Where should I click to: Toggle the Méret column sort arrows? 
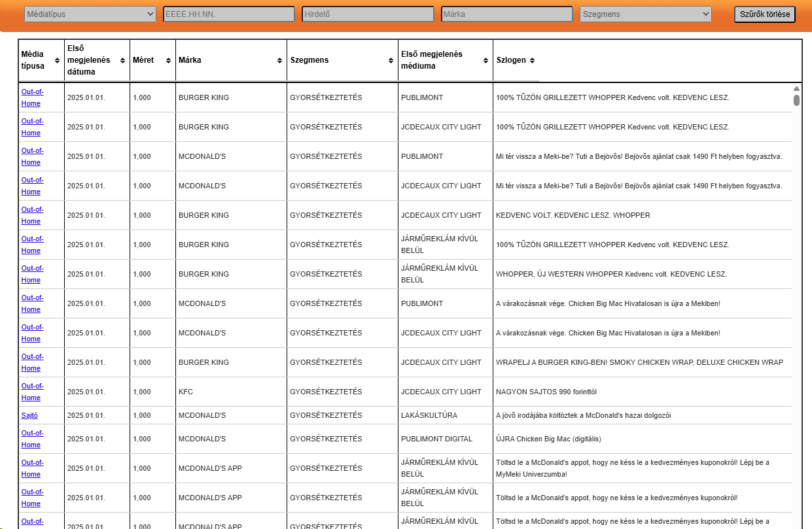coord(168,60)
